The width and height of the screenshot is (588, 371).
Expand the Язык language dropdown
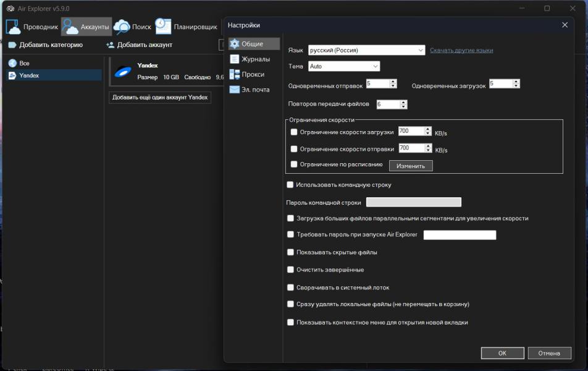click(x=421, y=50)
